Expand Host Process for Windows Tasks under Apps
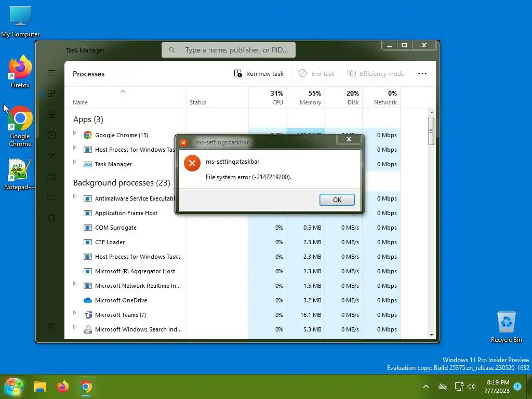The width and height of the screenshot is (532, 399). pyautogui.click(x=75, y=148)
